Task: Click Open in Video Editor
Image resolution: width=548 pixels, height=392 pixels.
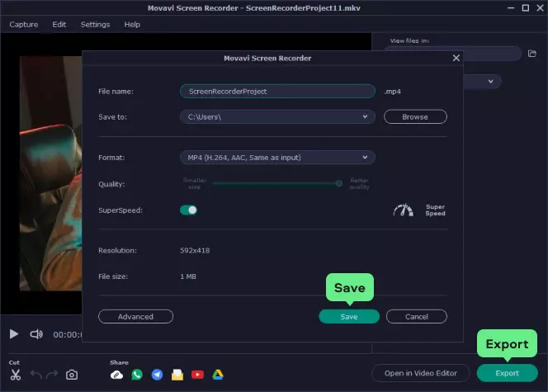Action: (x=421, y=373)
